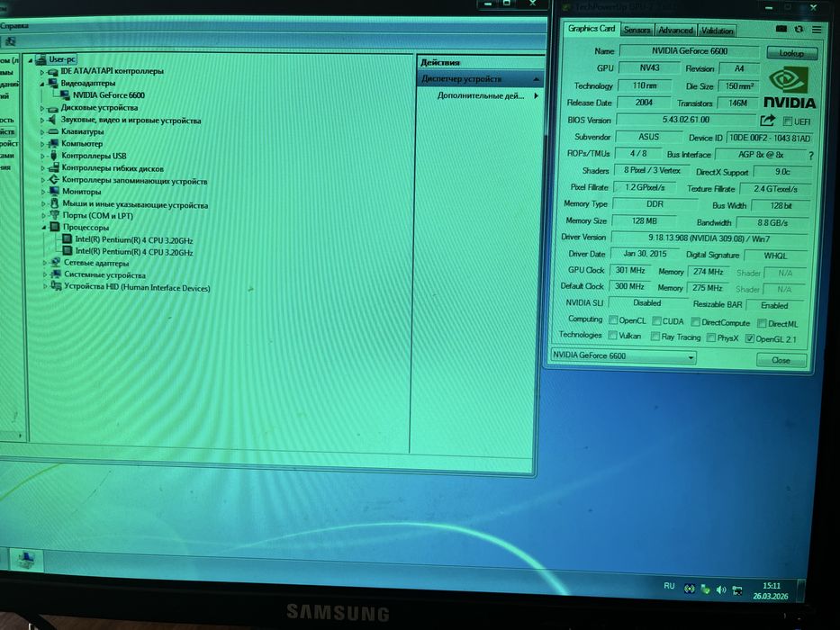840x630 pixels.
Task: Collapse the User-pc root node
Action: (31, 60)
